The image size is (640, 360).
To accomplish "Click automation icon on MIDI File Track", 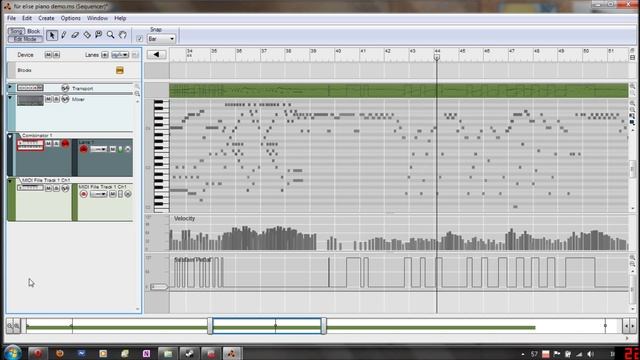I will pos(65,188).
